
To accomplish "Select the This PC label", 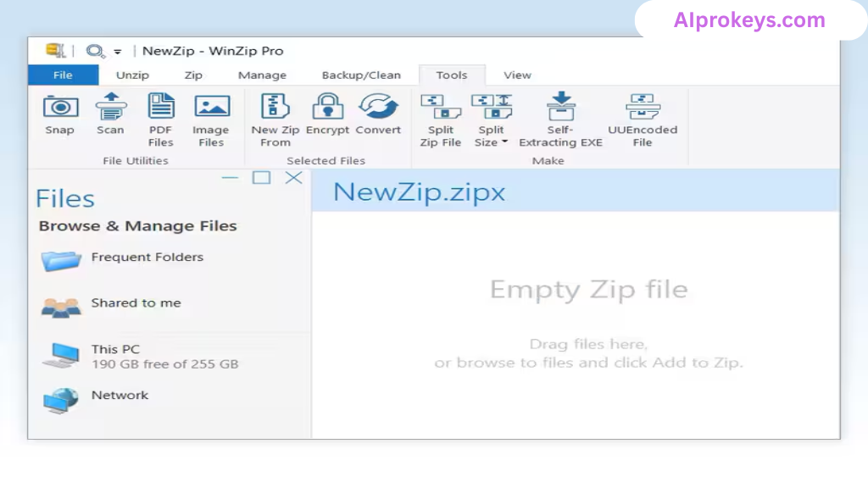I will click(x=115, y=349).
